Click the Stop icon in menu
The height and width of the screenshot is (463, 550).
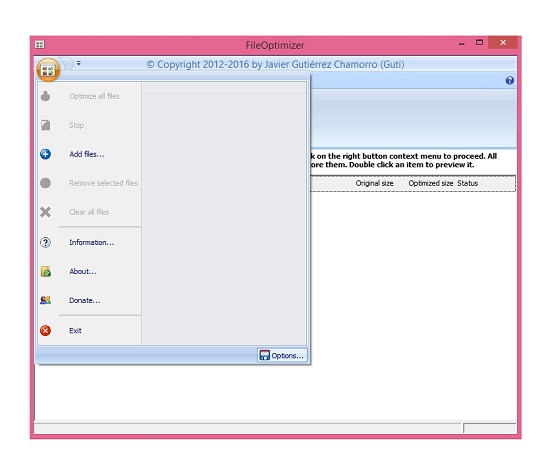point(46,125)
